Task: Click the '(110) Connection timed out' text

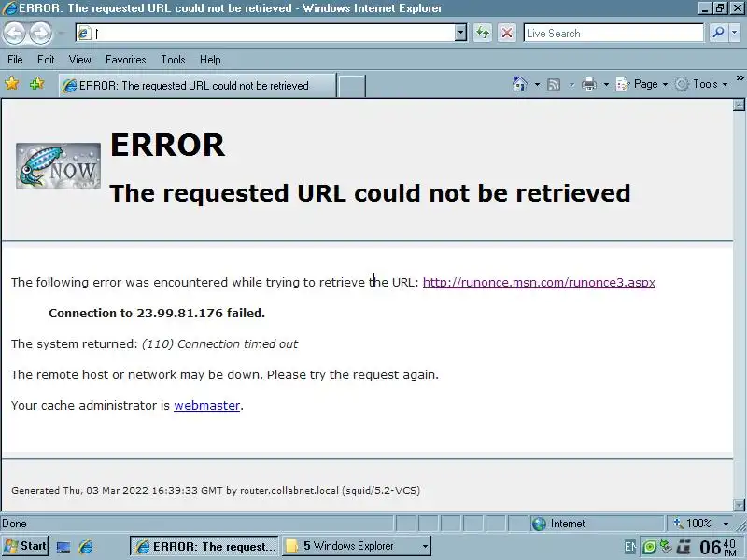Action: pyautogui.click(x=219, y=344)
